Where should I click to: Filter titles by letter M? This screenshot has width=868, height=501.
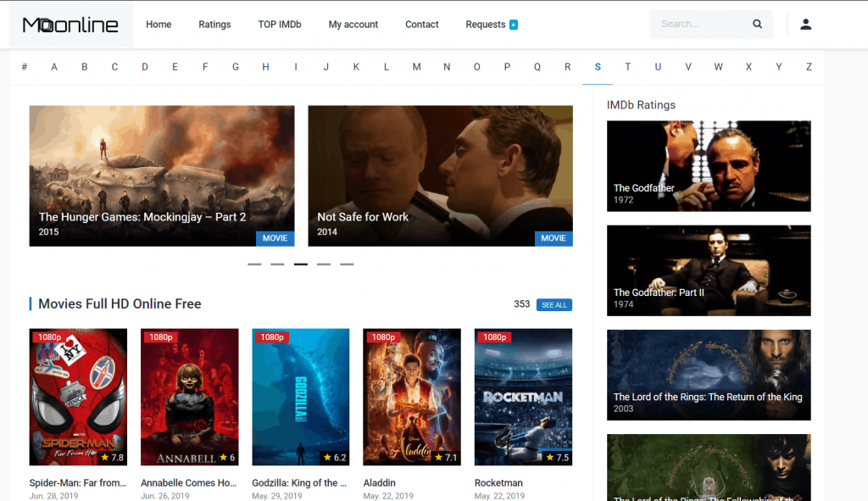pyautogui.click(x=416, y=67)
